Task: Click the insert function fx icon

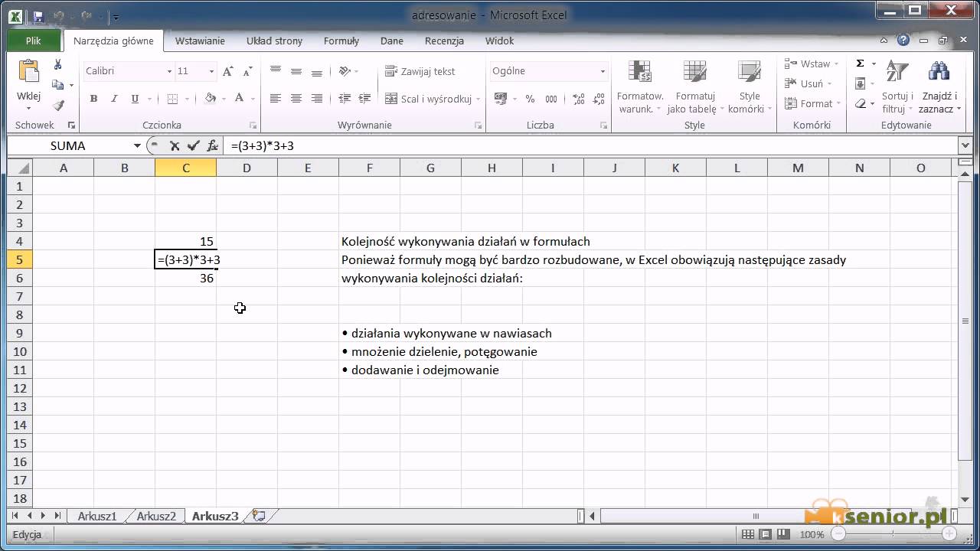Action: point(212,145)
